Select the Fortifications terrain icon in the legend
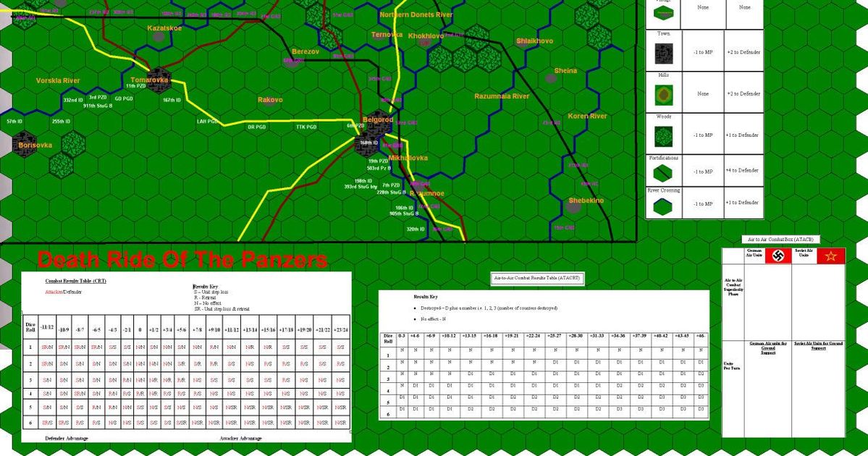Image resolution: width=868 pixels, height=456 pixels. coord(663,173)
